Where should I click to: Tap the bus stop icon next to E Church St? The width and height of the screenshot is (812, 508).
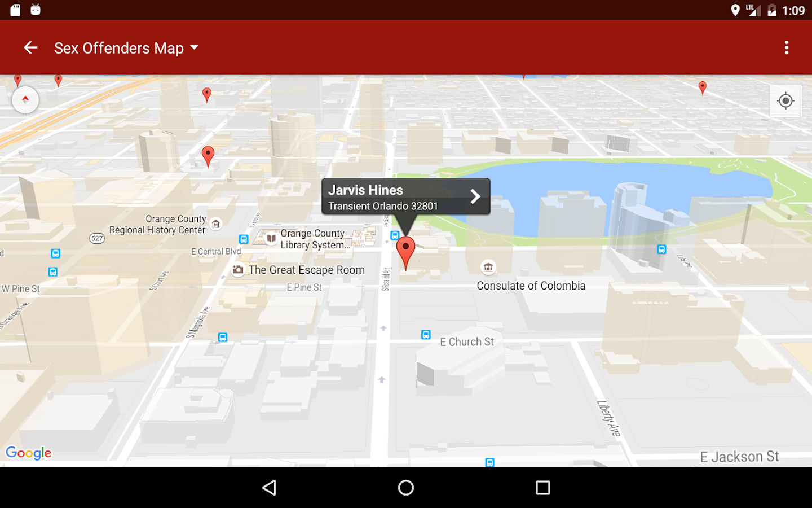pos(426,335)
